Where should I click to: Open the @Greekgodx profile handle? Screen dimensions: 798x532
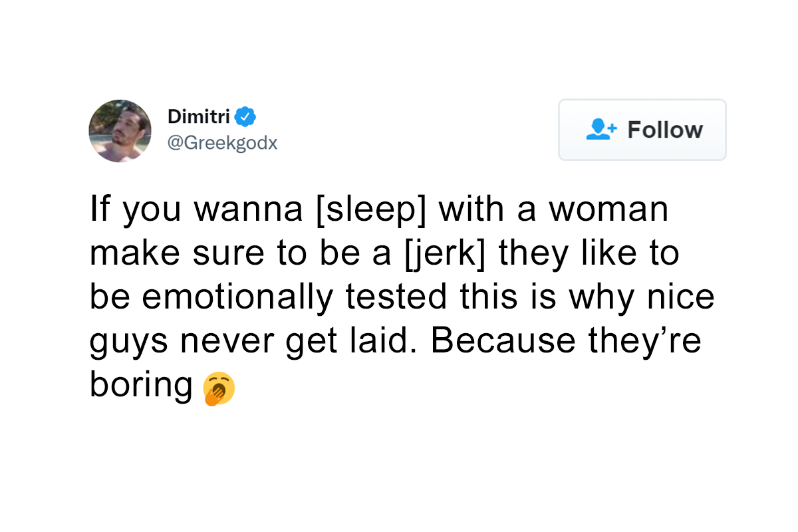[223, 142]
